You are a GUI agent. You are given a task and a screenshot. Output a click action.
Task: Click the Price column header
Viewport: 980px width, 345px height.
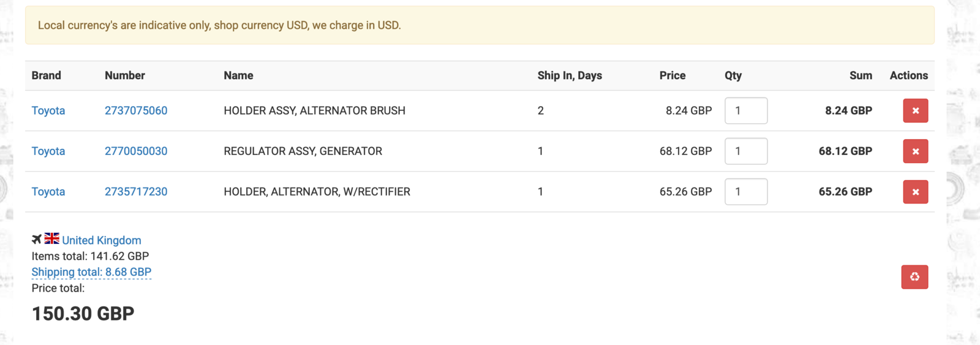pos(673,75)
